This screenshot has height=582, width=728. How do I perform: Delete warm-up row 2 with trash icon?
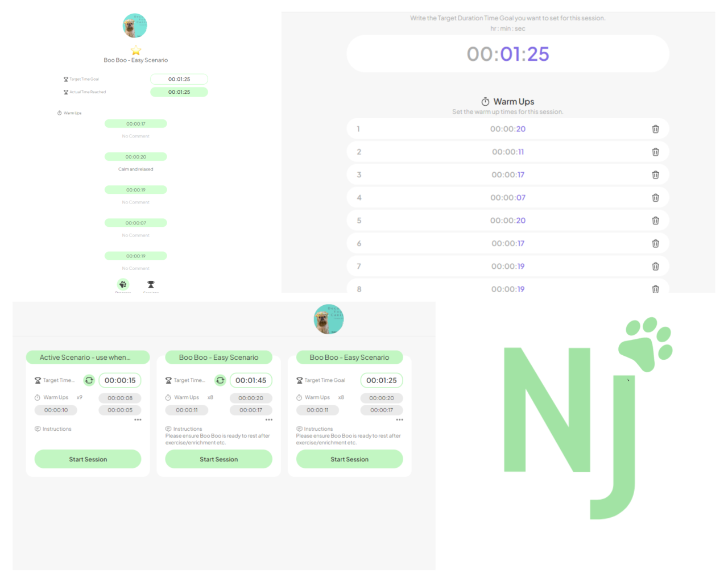tap(655, 152)
